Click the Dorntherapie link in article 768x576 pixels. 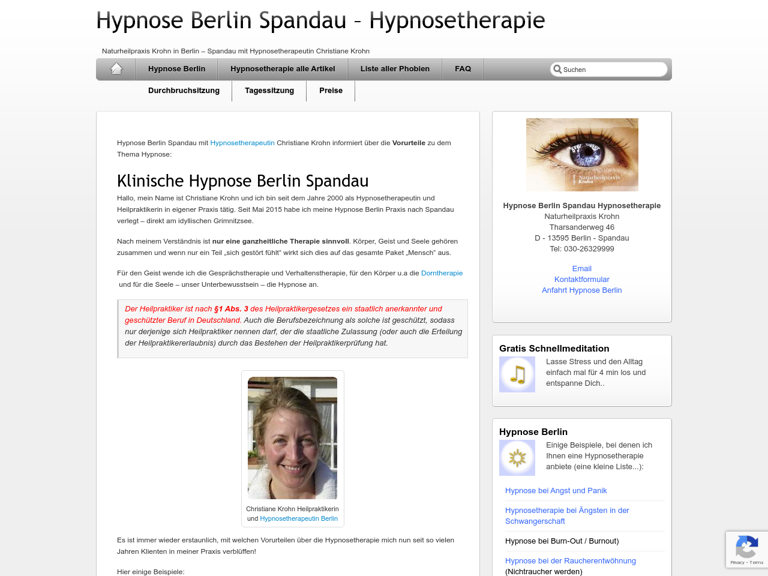coord(442,273)
